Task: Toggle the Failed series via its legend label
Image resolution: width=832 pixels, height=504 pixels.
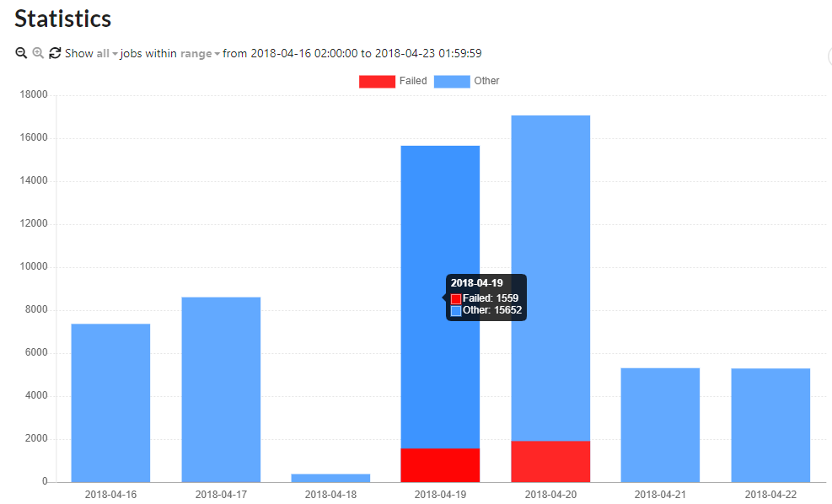Action: click(x=413, y=81)
